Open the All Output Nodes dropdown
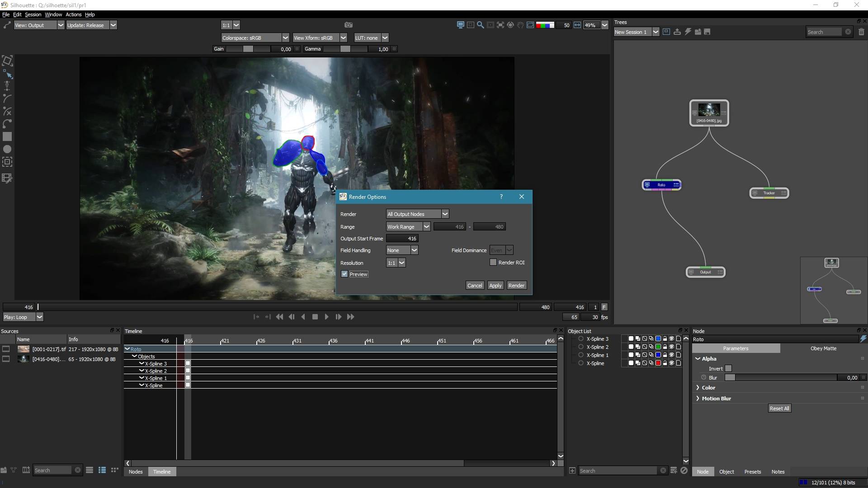 [417, 214]
